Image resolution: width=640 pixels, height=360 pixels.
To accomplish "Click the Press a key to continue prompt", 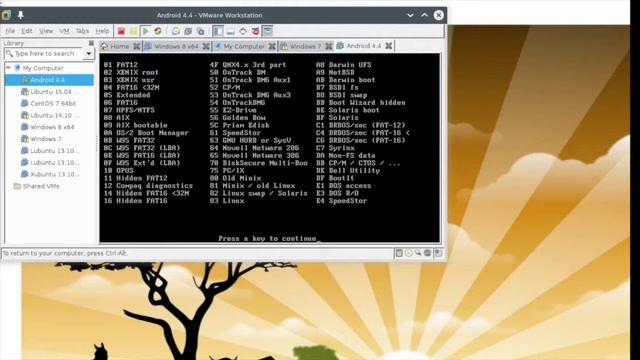I will (267, 238).
